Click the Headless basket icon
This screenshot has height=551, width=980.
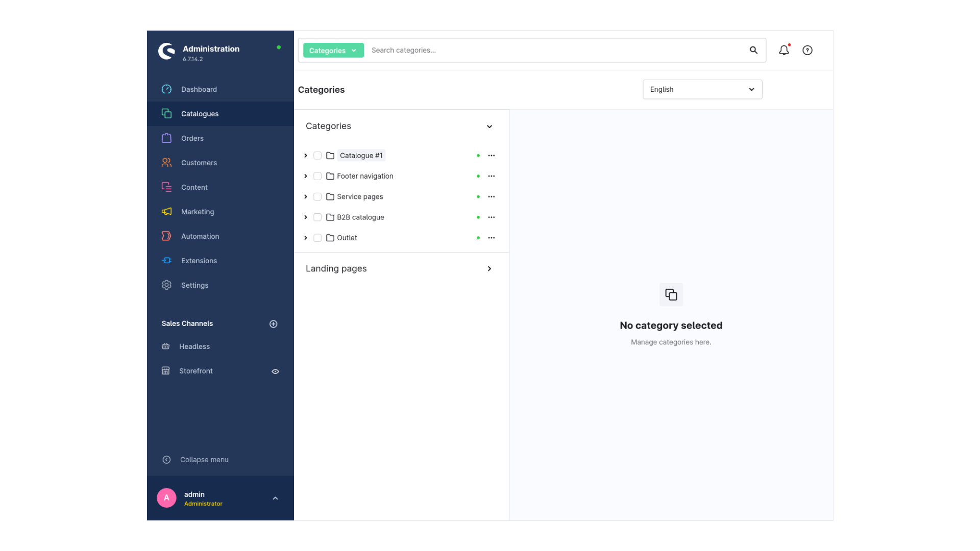tap(166, 346)
